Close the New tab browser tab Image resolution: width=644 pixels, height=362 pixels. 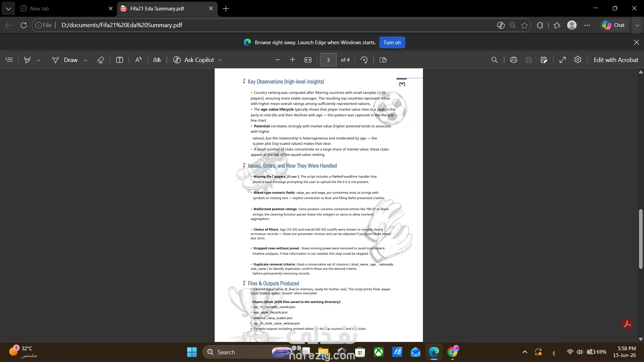pos(111,8)
